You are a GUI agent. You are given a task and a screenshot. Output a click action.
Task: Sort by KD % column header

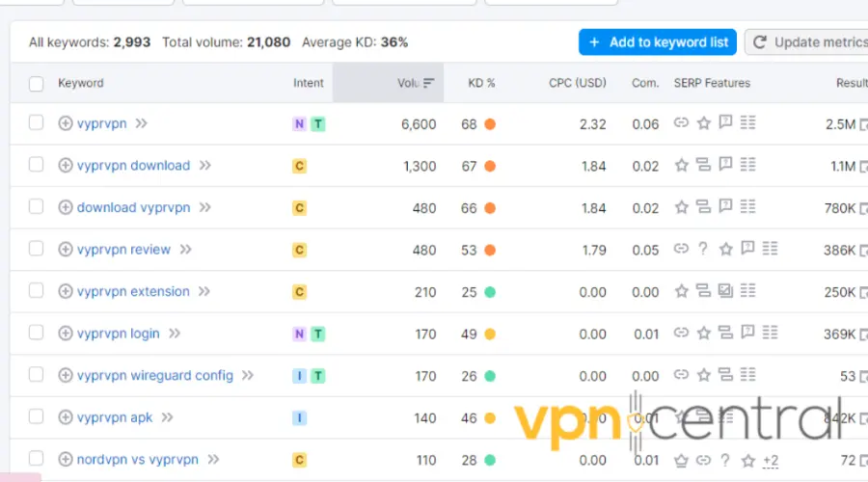coord(481,83)
